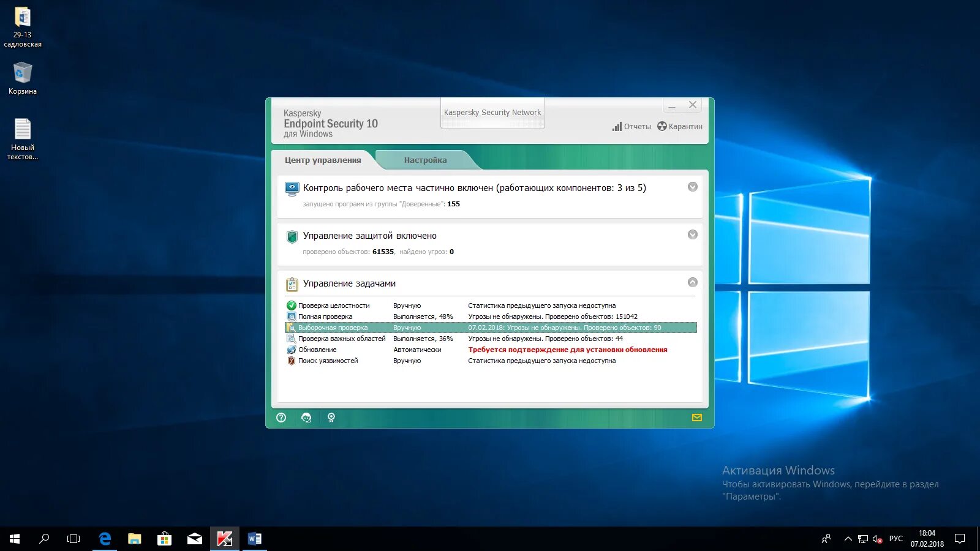Image resolution: width=980 pixels, height=551 pixels.
Task: Click the green protection shield icon
Action: click(x=292, y=236)
